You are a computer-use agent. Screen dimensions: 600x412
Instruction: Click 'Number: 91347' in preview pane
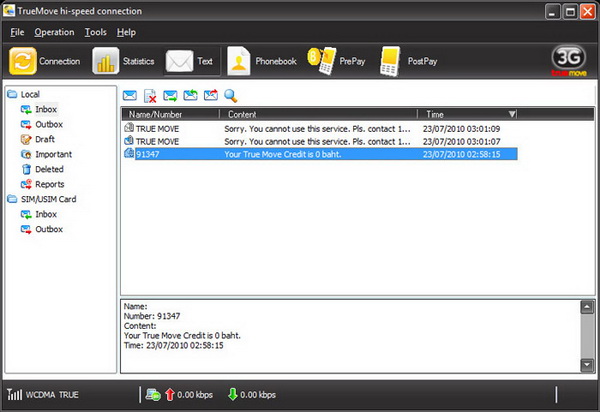[152, 316]
